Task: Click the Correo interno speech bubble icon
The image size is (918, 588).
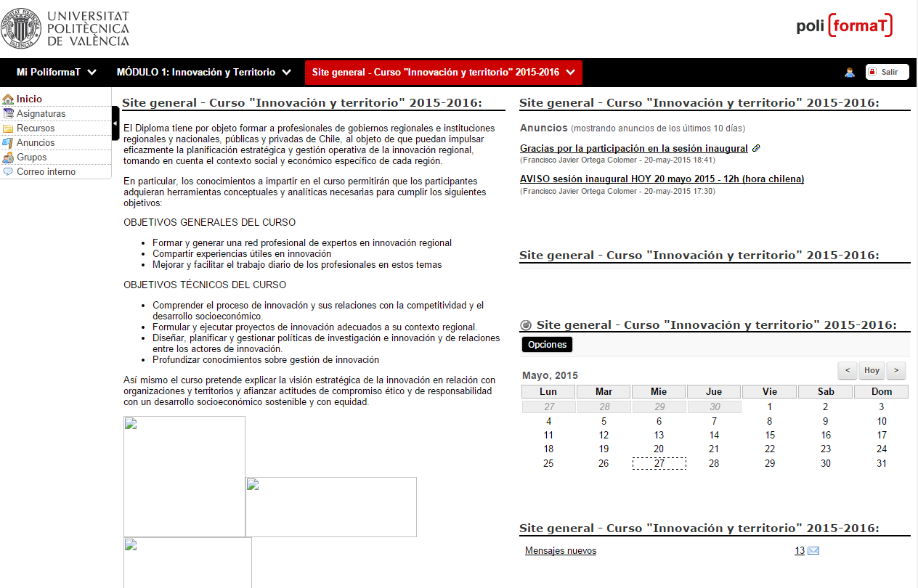Action: pyautogui.click(x=9, y=172)
